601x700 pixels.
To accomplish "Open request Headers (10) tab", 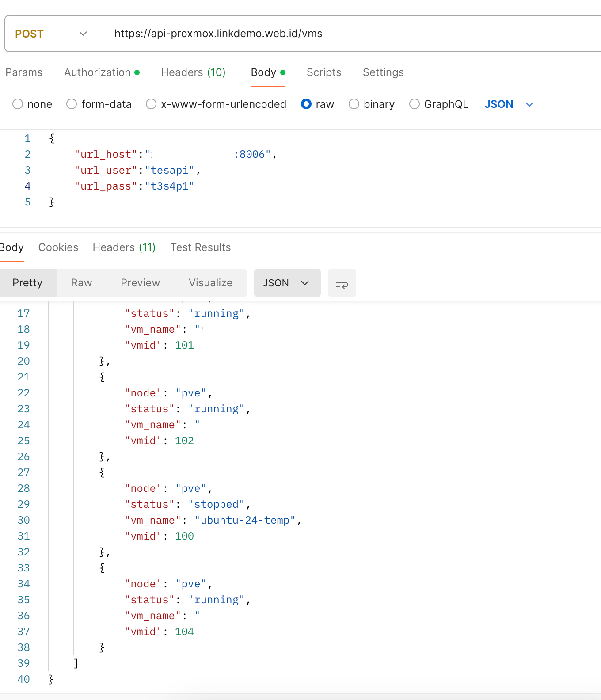I will click(x=193, y=72).
